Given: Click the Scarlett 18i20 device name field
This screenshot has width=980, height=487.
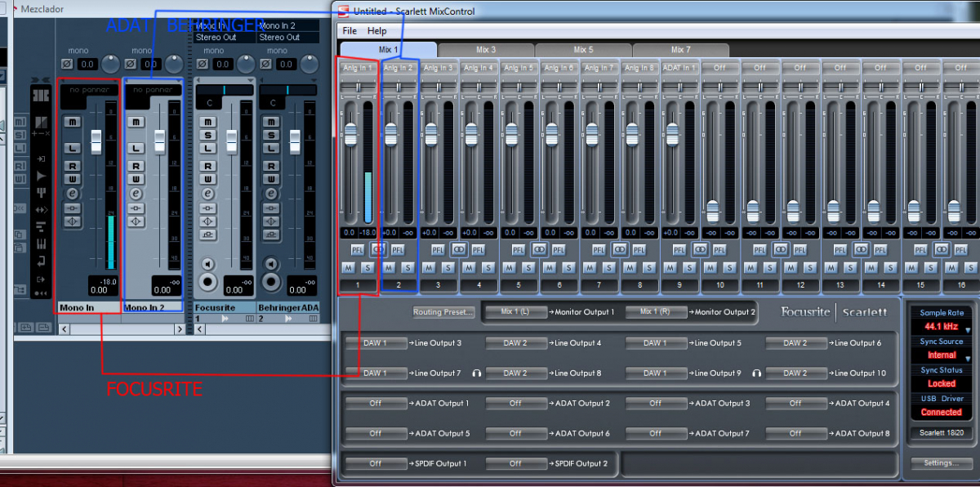Looking at the screenshot, I should click(941, 433).
